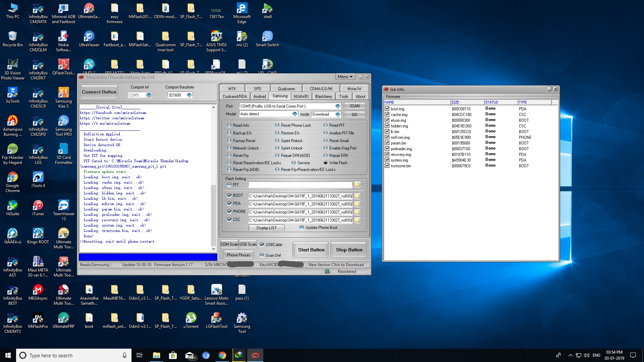
Task: Click the Start Button
Action: click(x=311, y=250)
